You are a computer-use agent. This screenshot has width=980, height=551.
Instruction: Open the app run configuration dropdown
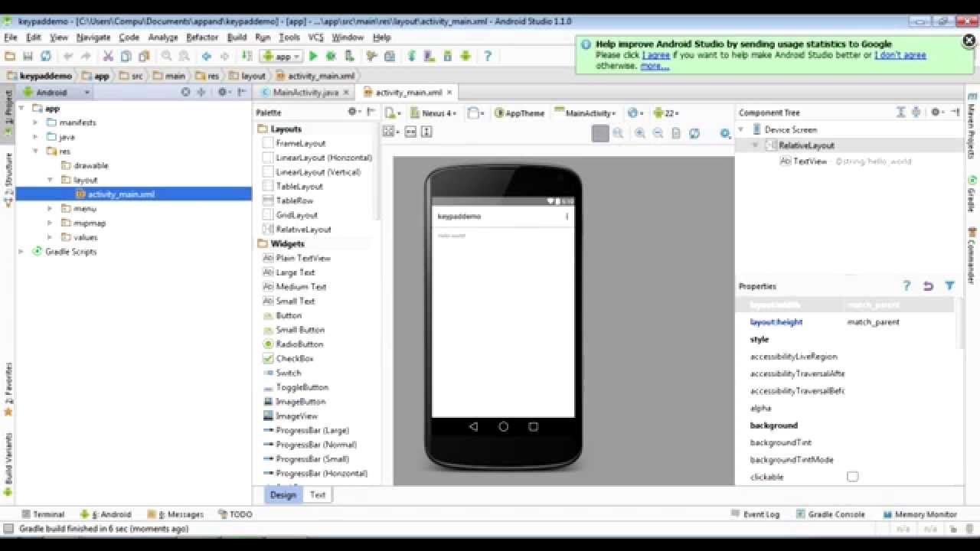pyautogui.click(x=281, y=56)
